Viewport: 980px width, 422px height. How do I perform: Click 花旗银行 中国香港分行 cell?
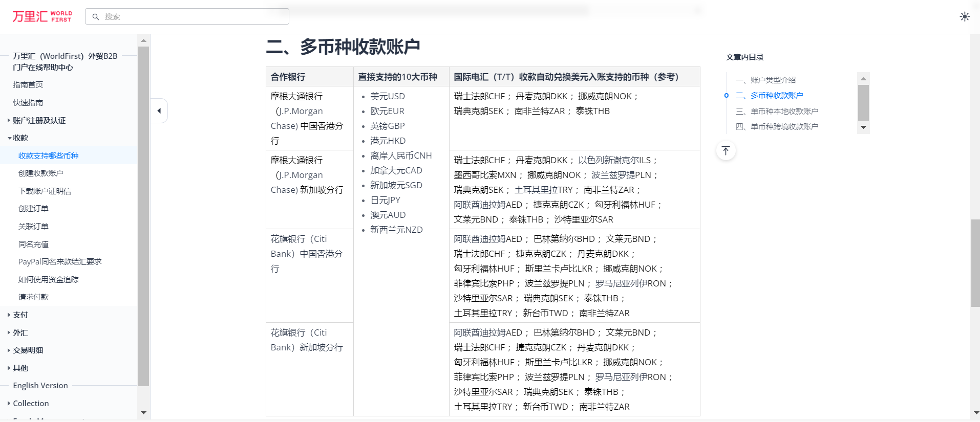(309, 276)
